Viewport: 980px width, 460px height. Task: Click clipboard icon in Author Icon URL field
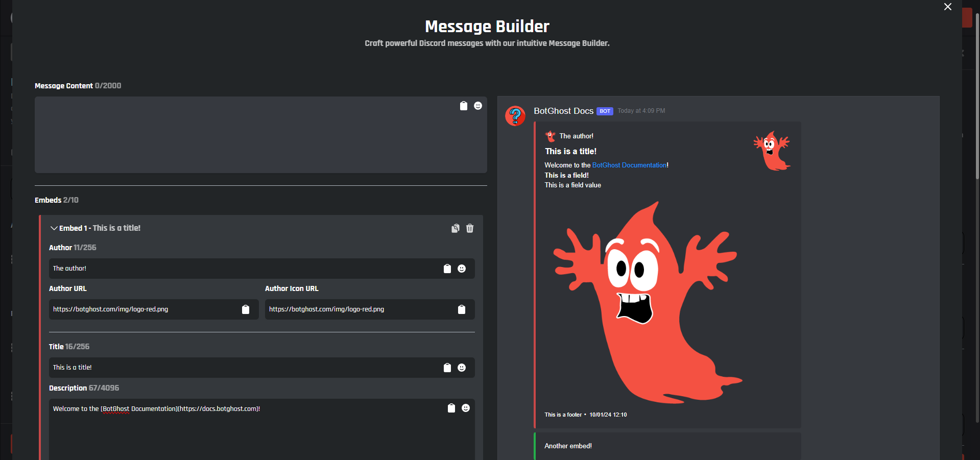pyautogui.click(x=462, y=309)
